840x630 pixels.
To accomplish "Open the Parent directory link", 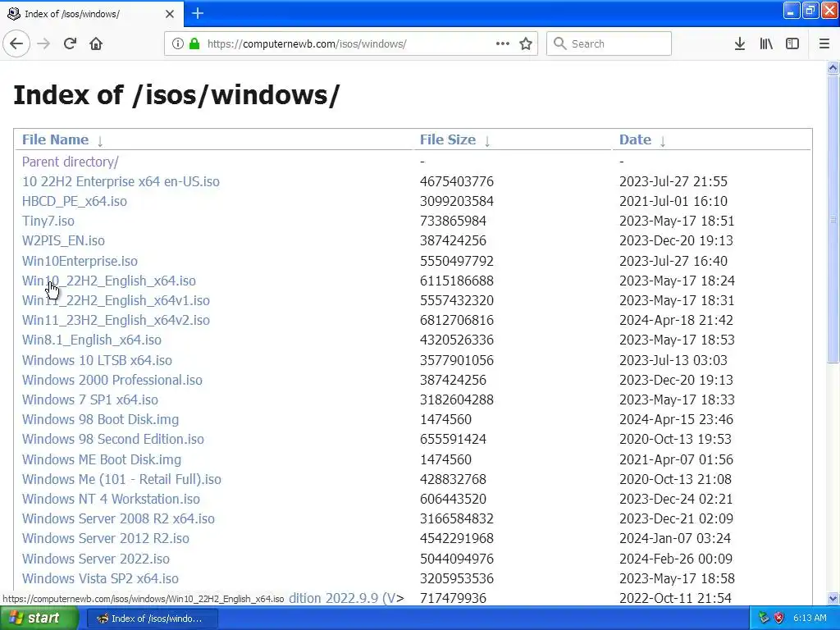I will coord(71,162).
